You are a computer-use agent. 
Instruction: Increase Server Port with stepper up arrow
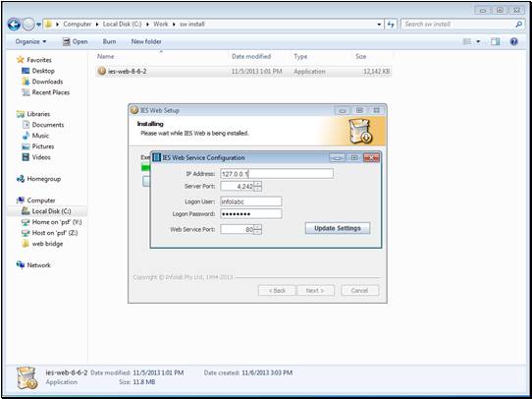pyautogui.click(x=257, y=184)
